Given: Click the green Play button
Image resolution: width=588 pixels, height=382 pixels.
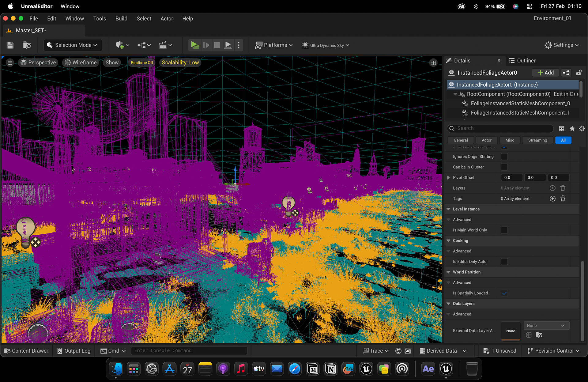Looking at the screenshot, I should pos(194,45).
